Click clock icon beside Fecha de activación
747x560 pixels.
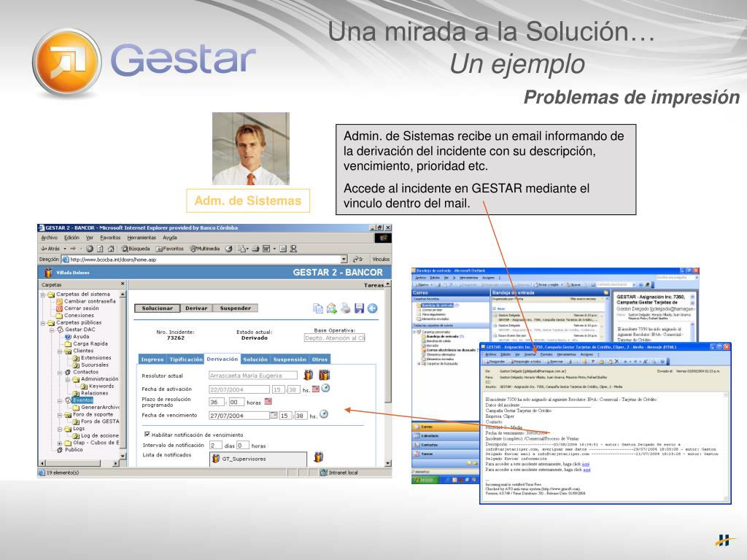pos(325,388)
